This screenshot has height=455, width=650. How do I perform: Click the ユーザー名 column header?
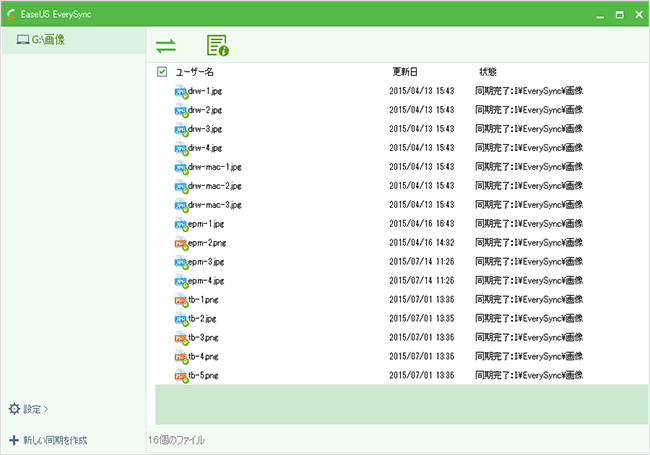pos(194,72)
